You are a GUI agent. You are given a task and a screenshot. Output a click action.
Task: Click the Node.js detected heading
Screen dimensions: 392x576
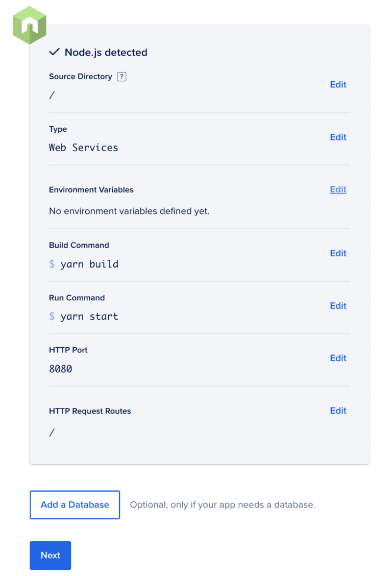[106, 52]
